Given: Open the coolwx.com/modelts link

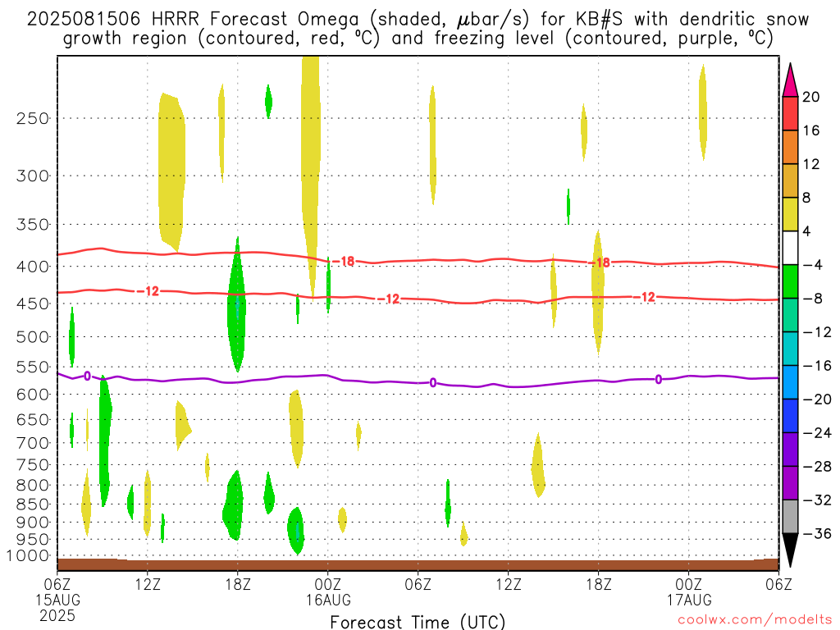Looking at the screenshot, I should [755, 619].
